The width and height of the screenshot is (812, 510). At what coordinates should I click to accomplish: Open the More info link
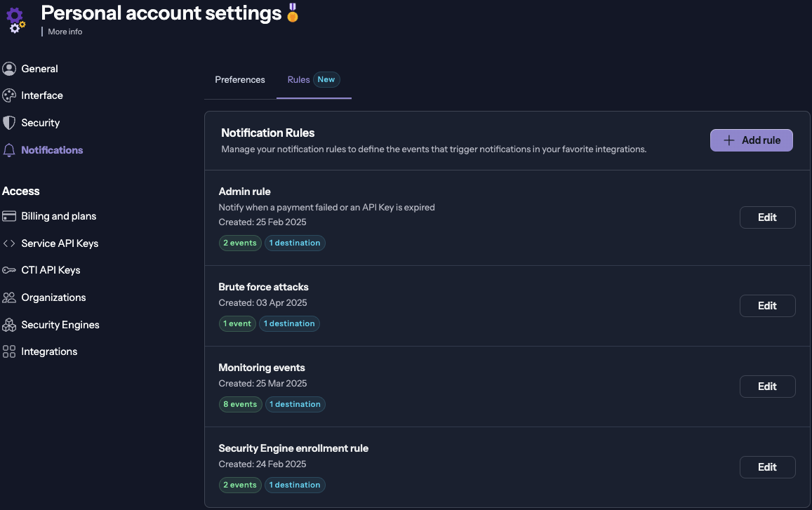click(x=65, y=32)
